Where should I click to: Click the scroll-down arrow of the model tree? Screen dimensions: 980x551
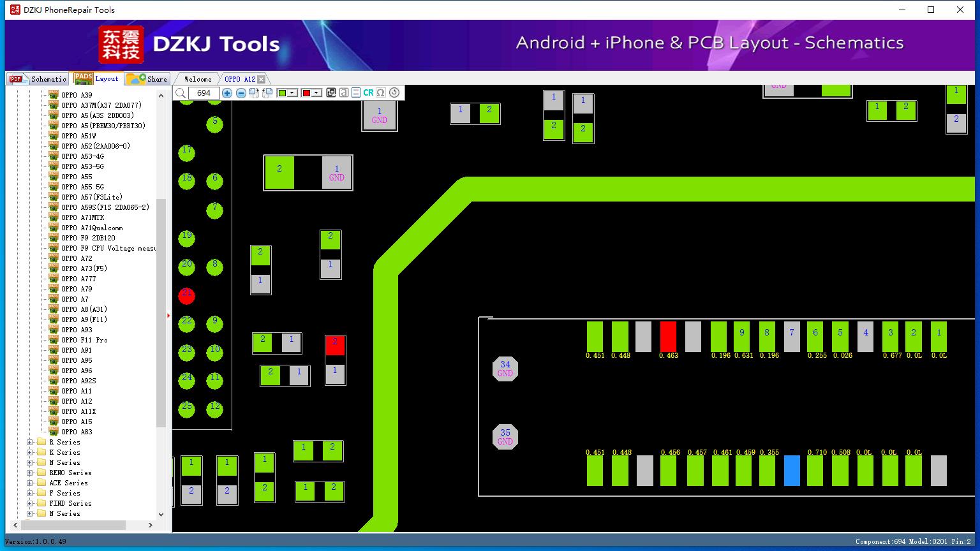pyautogui.click(x=161, y=514)
